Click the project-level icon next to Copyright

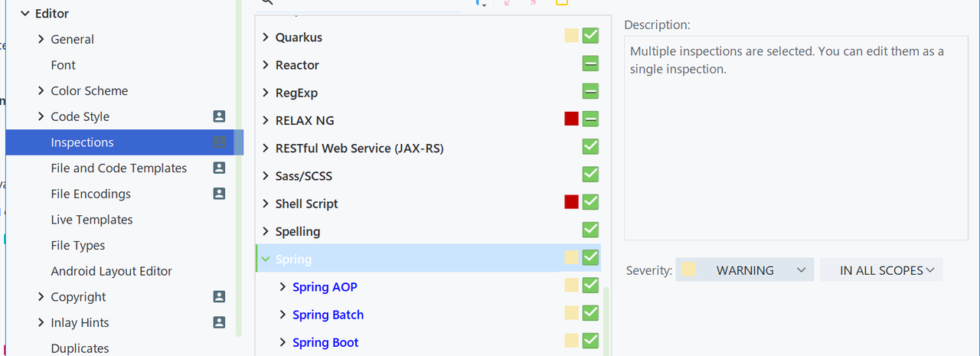[x=219, y=297]
